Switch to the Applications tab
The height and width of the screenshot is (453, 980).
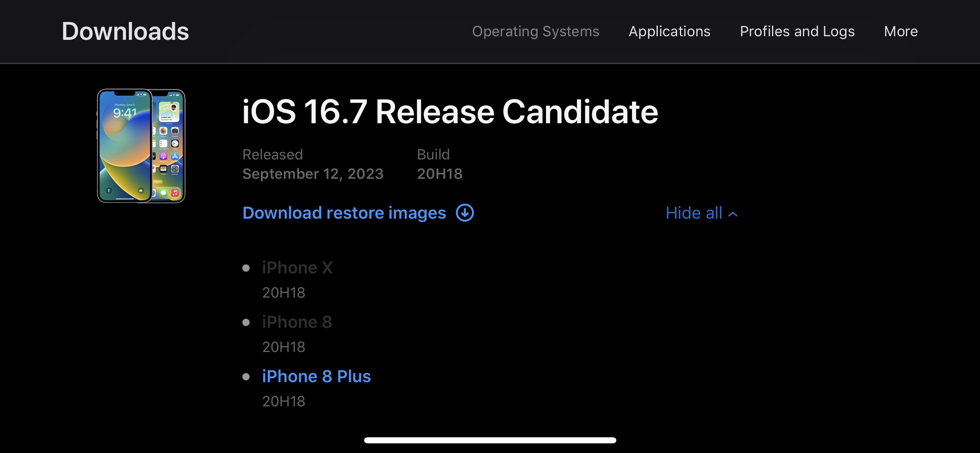669,31
